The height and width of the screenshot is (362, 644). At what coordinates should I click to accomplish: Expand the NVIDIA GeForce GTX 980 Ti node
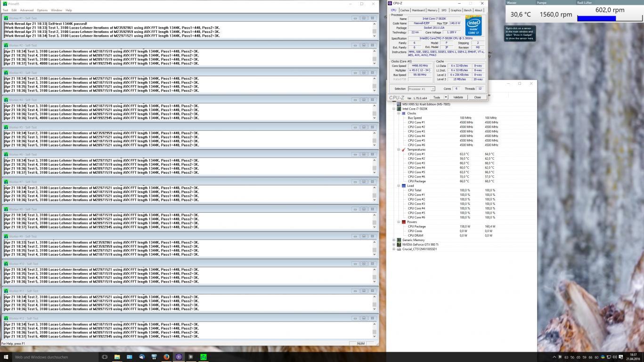tap(394, 245)
